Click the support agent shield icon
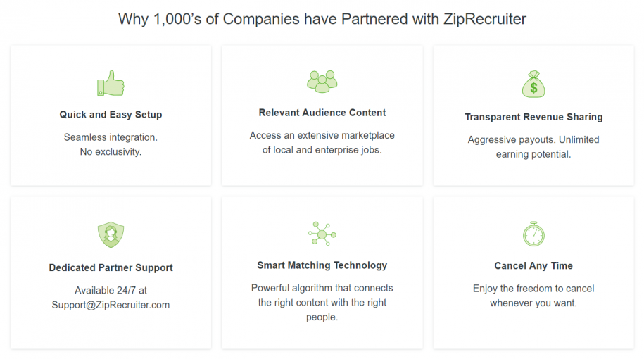This screenshot has width=644, height=359. click(x=111, y=234)
